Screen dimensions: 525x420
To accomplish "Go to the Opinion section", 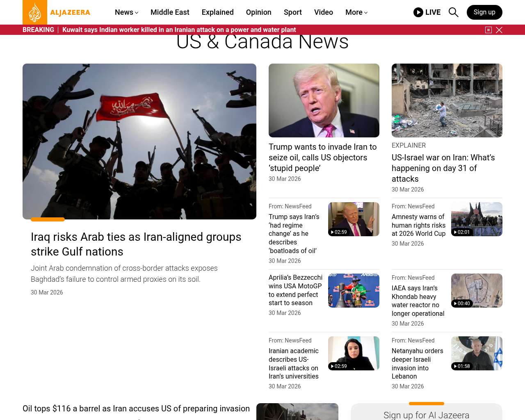I will coord(259,12).
